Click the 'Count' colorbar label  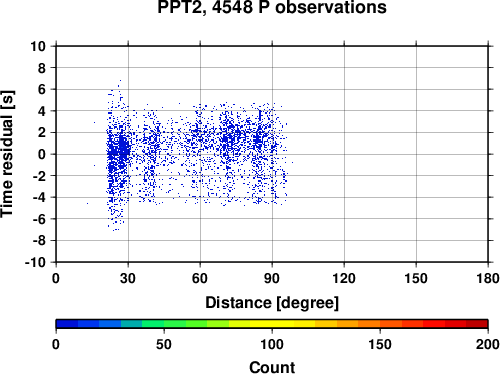(x=272, y=367)
